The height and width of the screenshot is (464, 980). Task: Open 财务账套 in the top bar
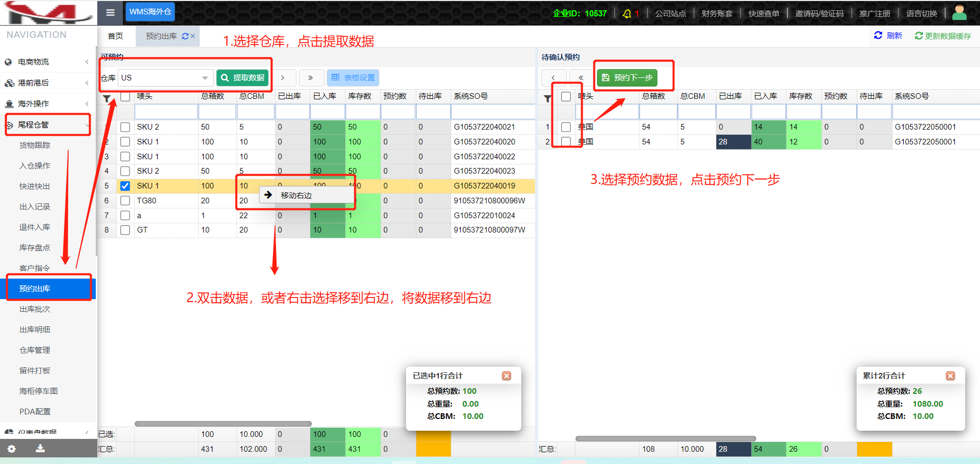[x=717, y=14]
